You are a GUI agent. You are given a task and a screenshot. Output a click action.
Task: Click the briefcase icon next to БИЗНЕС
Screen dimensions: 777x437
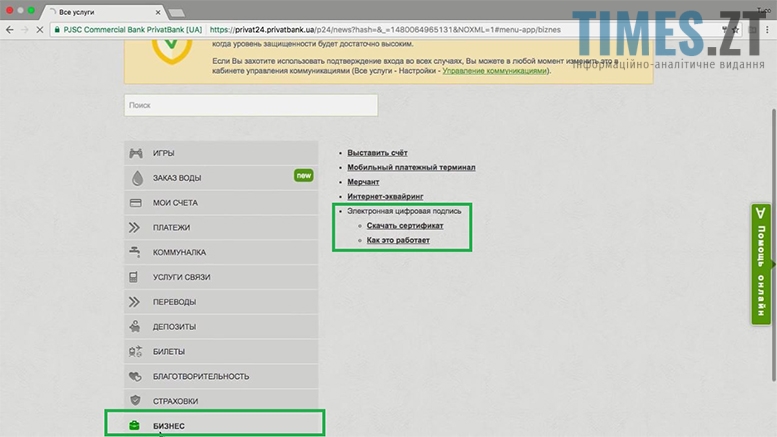pyautogui.click(x=135, y=426)
